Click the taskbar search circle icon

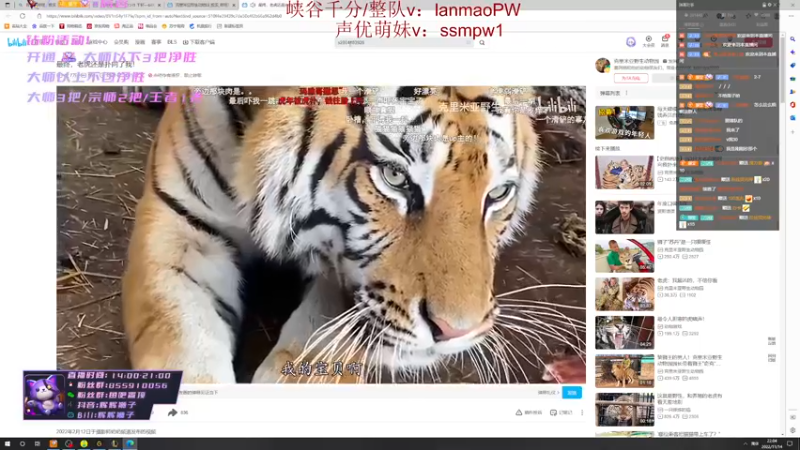22,444
